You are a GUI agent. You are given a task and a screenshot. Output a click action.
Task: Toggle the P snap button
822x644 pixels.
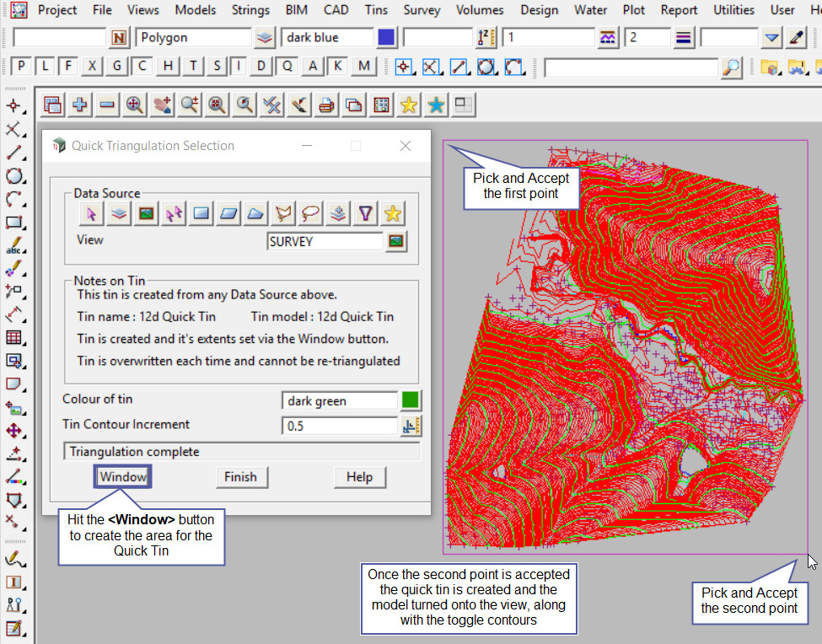point(21,67)
